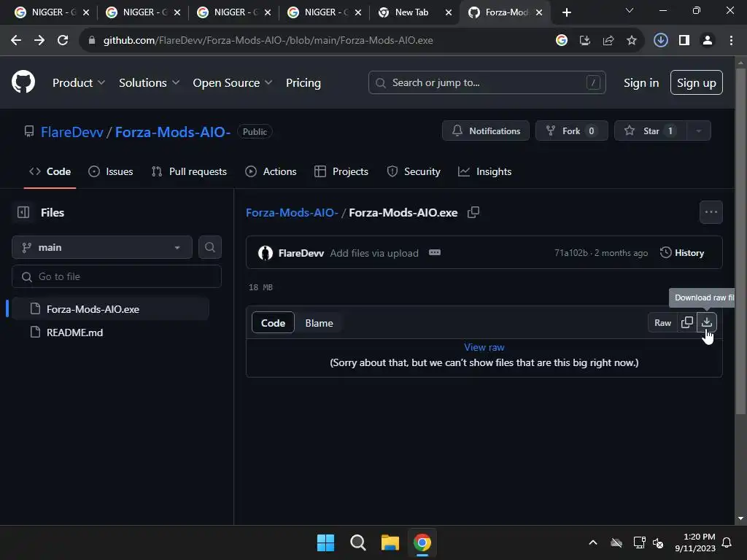Switch to the Issues tab

coord(111,171)
